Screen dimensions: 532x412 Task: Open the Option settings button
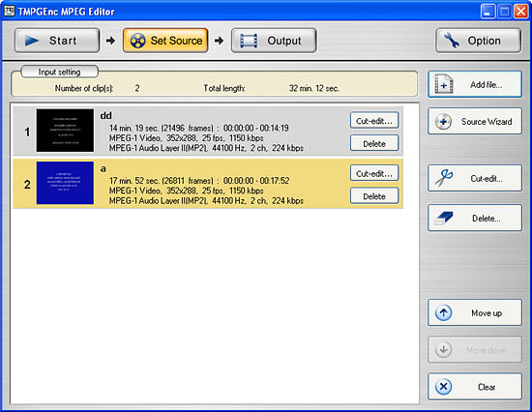click(479, 41)
